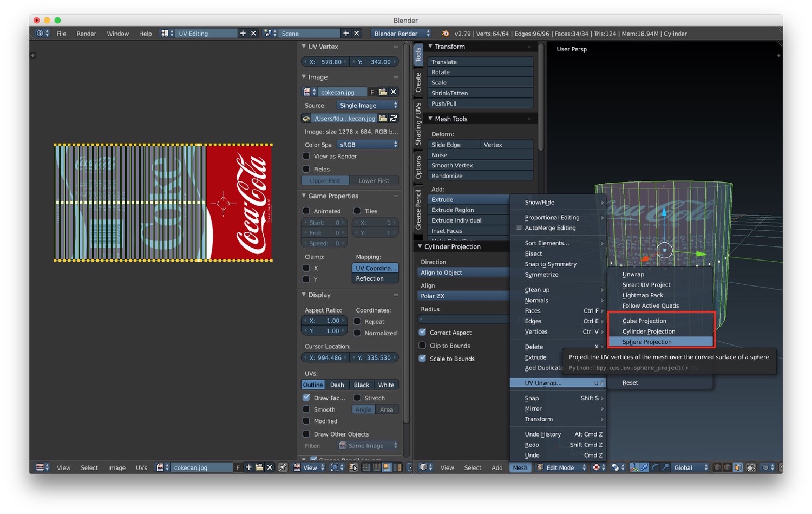Open the Source Single Image dropdown
This screenshot has width=812, height=514.
368,105
